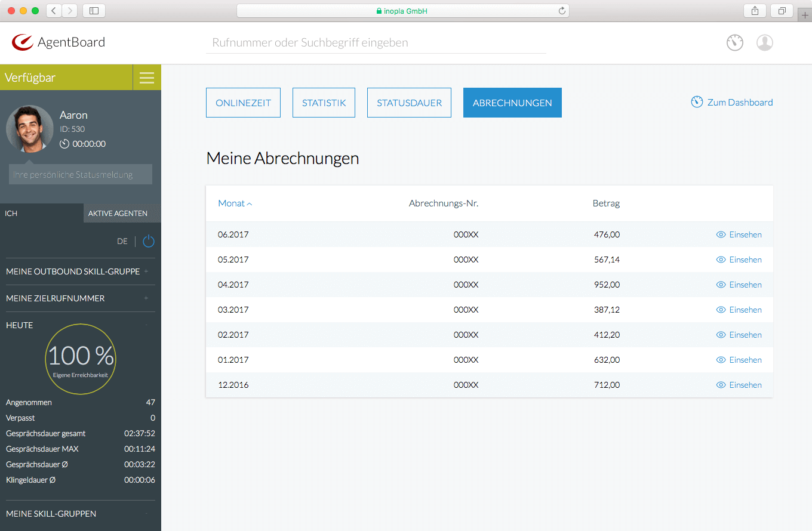The image size is (812, 531).
Task: Click the month cell 01.2017
Action: coord(233,360)
